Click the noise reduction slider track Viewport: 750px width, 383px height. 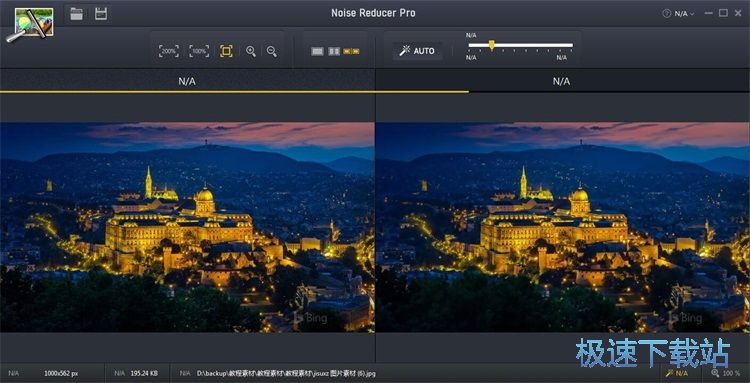click(520, 45)
